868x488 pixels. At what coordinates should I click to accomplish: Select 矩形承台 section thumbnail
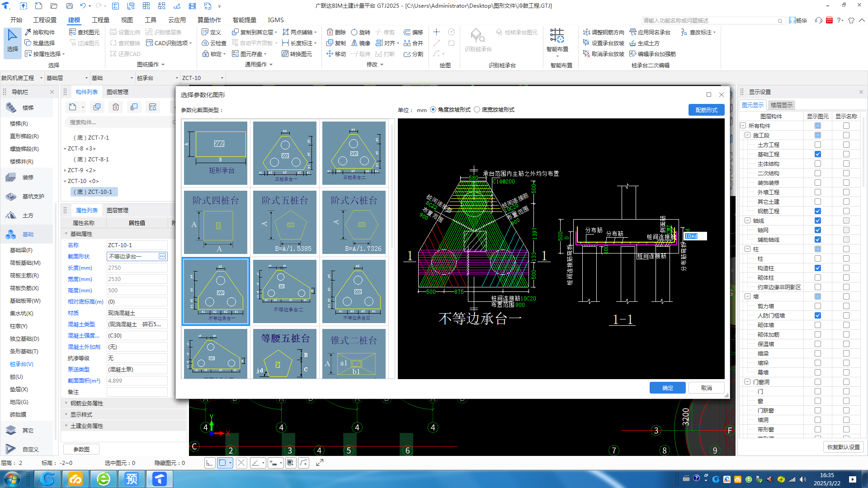[216, 153]
